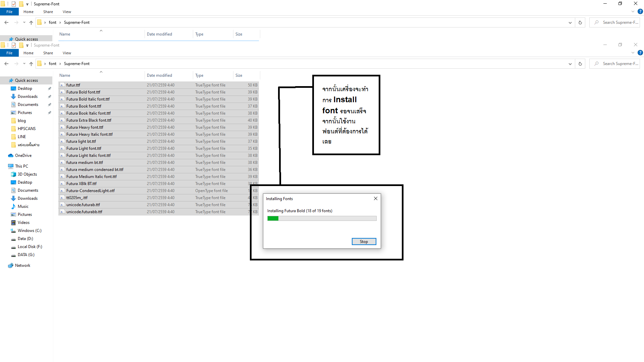
Task: Go up one level in background window
Action: coord(31,22)
